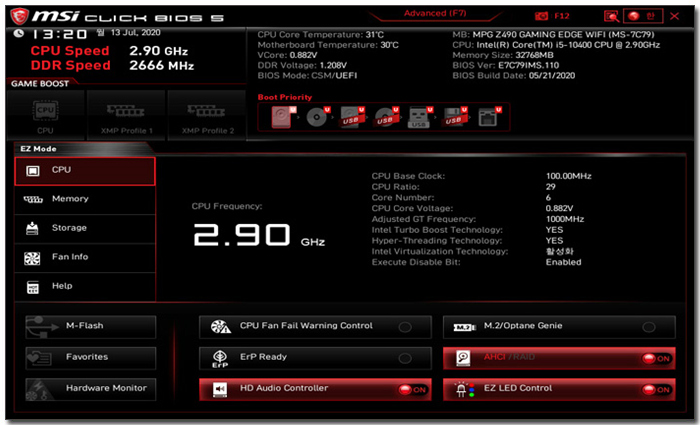Click the Memory Size: 32768MB line

point(503,55)
